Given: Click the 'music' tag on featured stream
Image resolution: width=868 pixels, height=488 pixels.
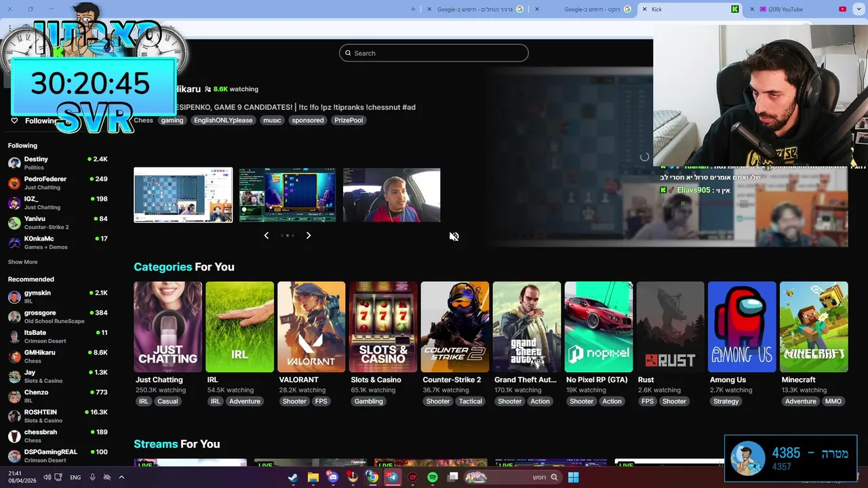Looking at the screenshot, I should tap(272, 120).
